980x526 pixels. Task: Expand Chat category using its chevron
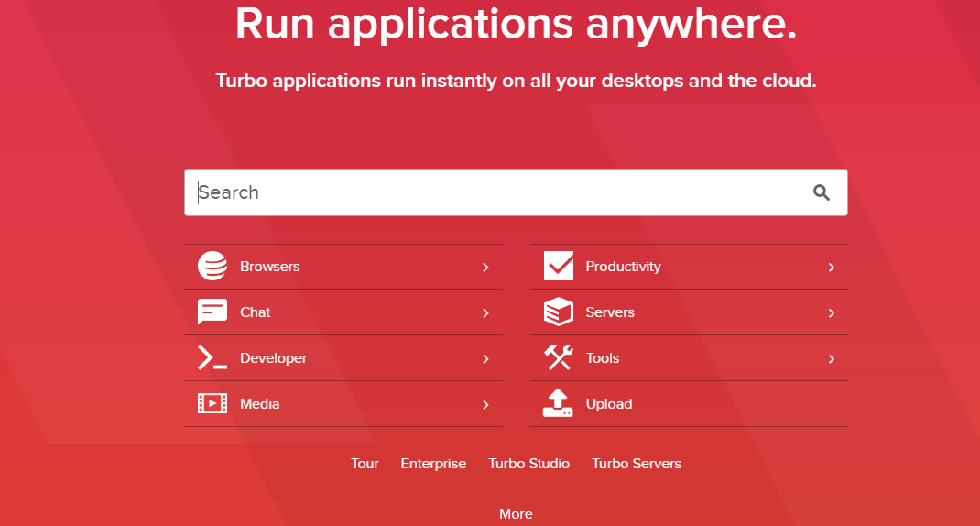tap(485, 313)
